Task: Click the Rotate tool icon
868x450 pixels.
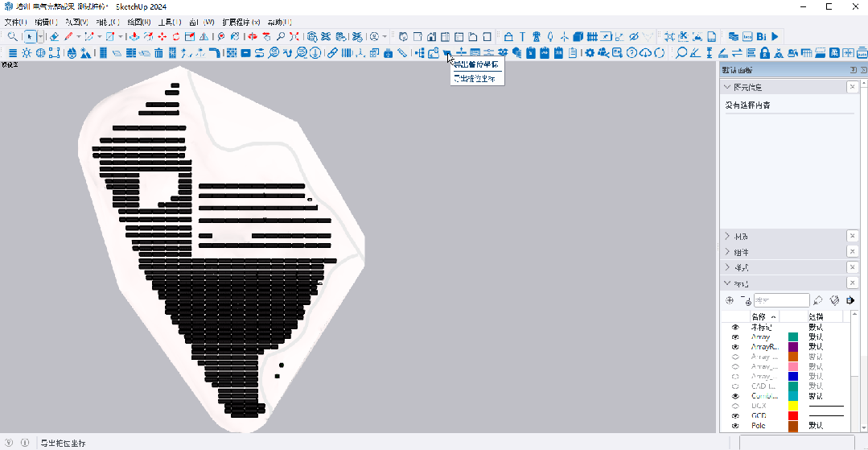Action: pos(176,36)
